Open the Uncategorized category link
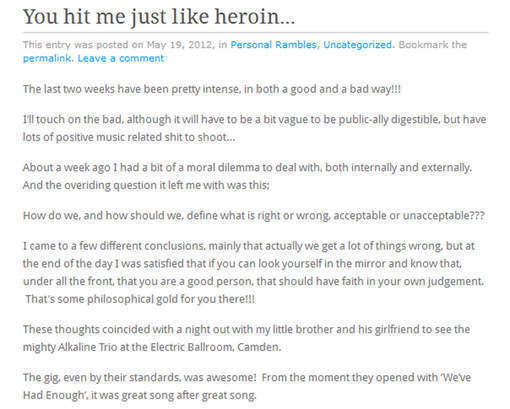This screenshot has height=409, width=510. [357, 45]
